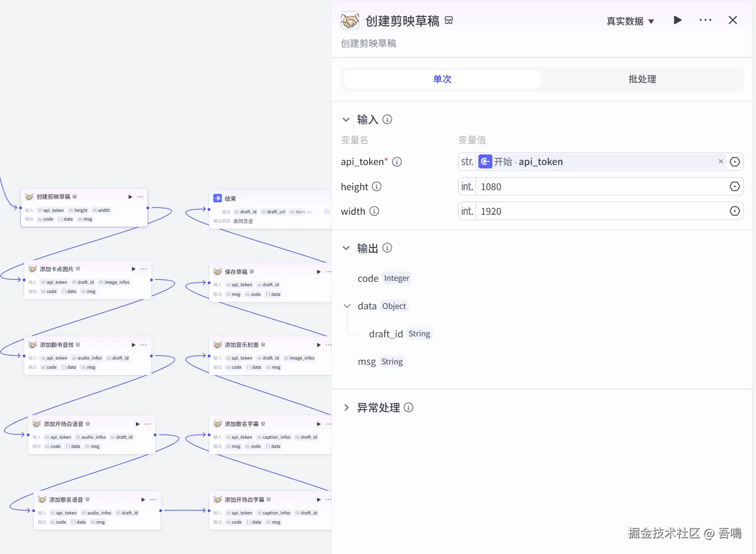
Task: Open more options on 创建剪映草稿 node
Action: click(x=140, y=197)
